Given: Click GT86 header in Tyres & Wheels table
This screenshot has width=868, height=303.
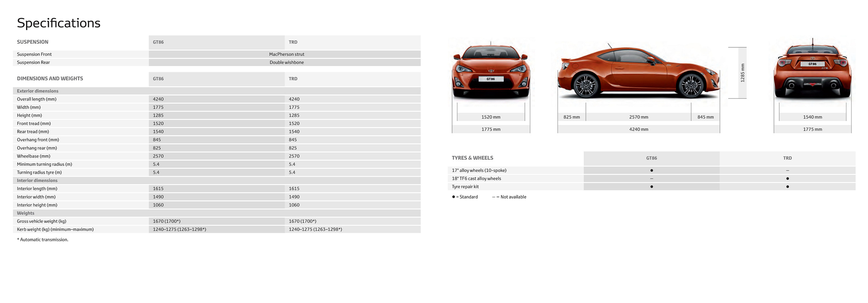Looking at the screenshot, I should (651, 158).
